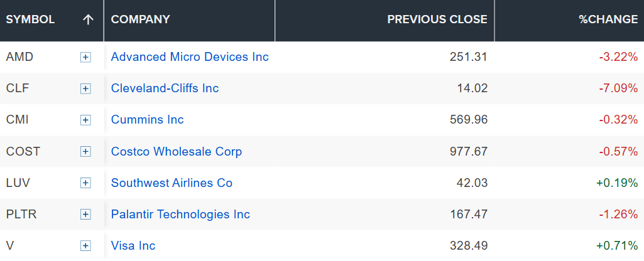Open Cummins Inc company link
The width and height of the screenshot is (644, 261).
tap(148, 120)
